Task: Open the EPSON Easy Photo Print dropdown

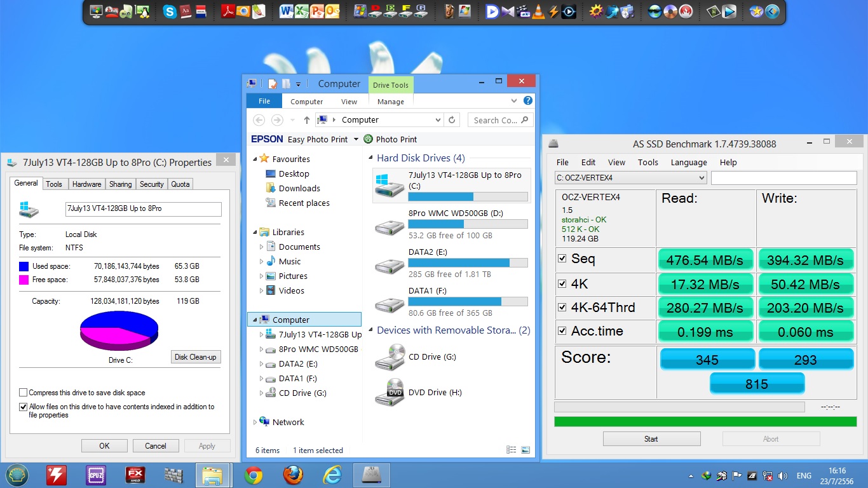Action: tap(356, 139)
